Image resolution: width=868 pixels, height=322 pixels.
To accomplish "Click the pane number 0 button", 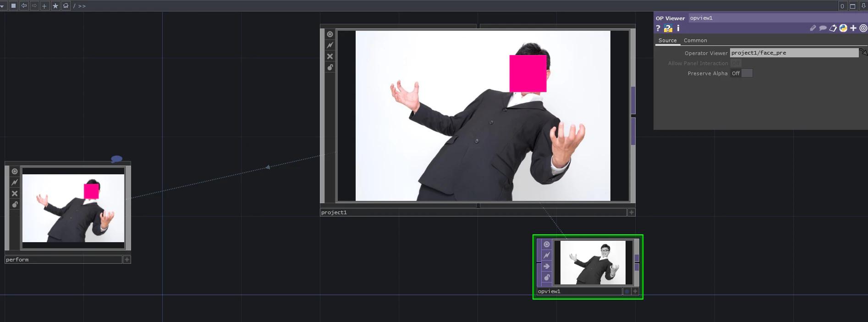I will point(842,6).
